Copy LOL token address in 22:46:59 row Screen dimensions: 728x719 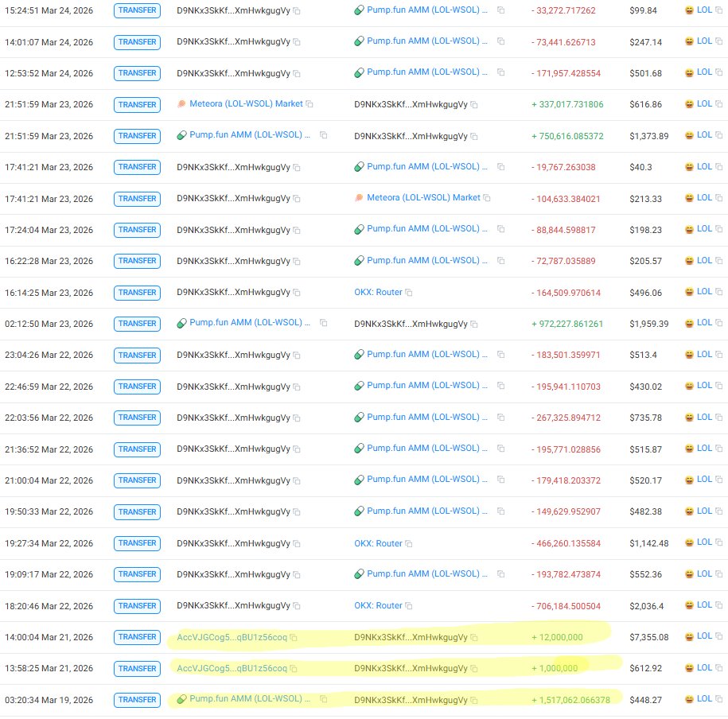[x=718, y=386]
